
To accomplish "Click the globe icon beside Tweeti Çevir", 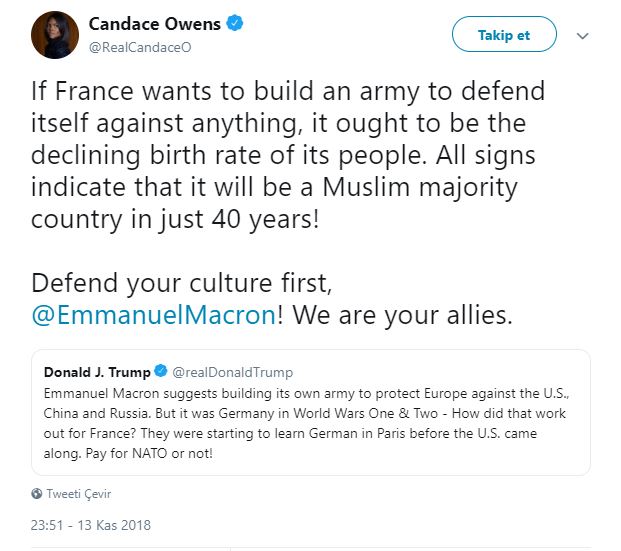I will (37, 493).
